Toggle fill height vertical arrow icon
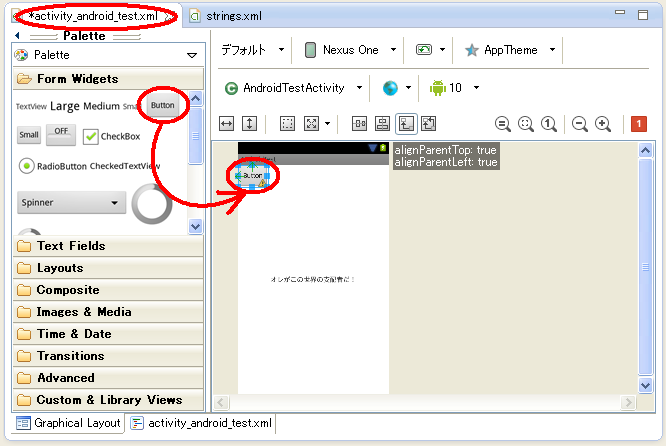 coord(249,124)
